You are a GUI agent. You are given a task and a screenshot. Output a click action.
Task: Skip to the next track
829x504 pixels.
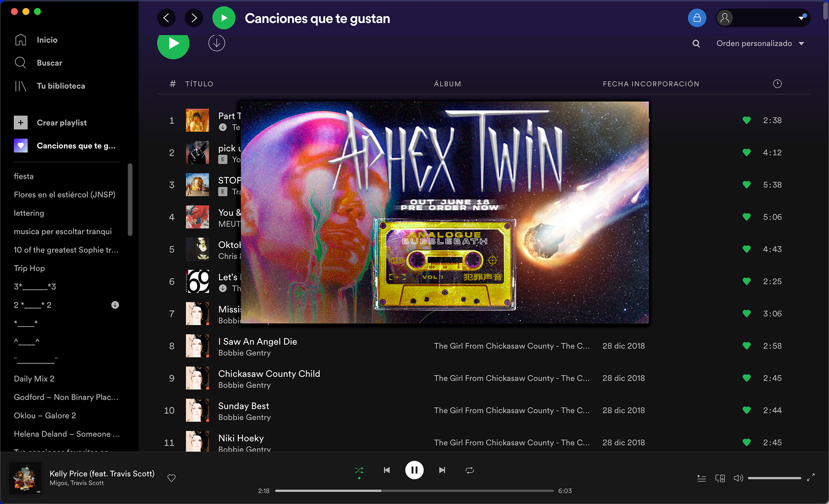[442, 470]
